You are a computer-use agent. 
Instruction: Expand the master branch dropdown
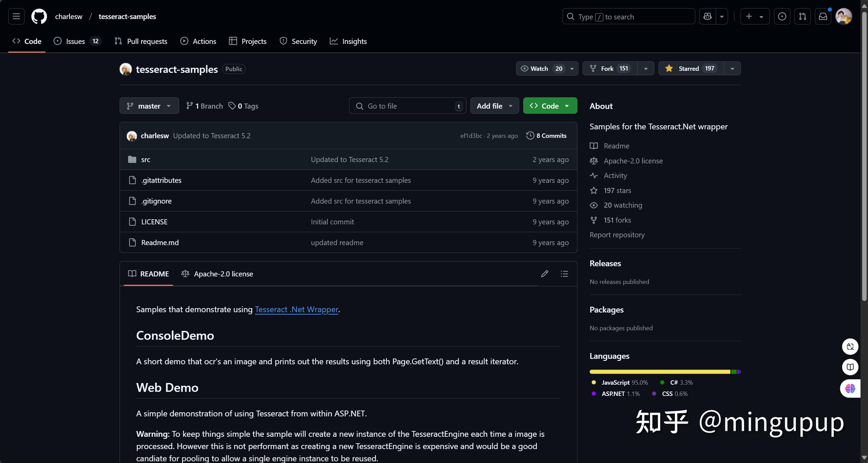tap(149, 106)
